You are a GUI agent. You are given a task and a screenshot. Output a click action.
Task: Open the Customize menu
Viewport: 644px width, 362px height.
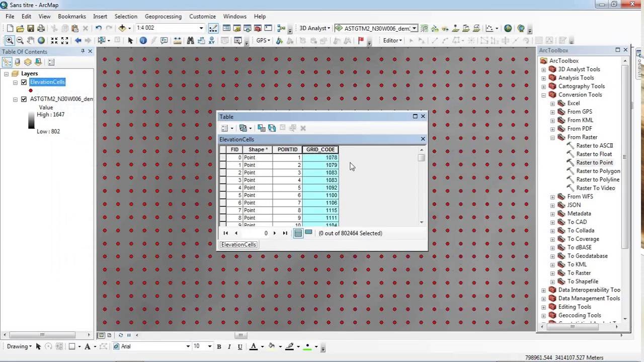click(x=202, y=16)
